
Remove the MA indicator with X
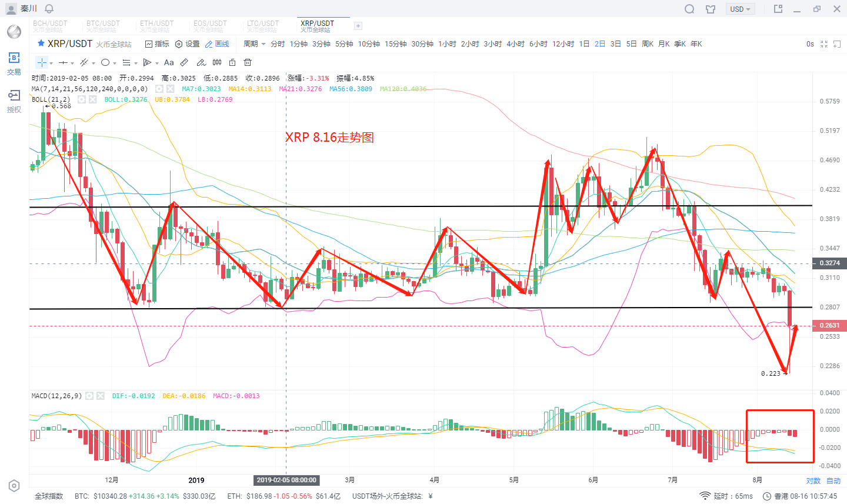pos(170,89)
